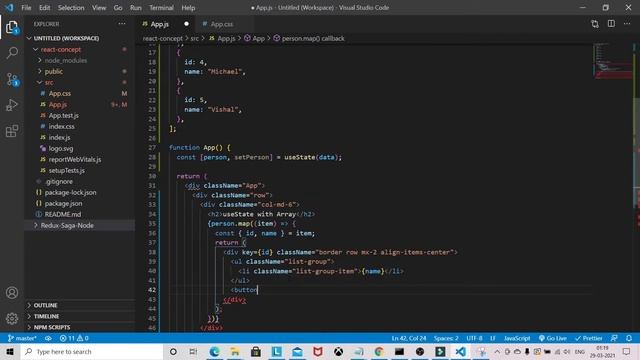Open the Help menu
The image size is (640, 360).
coord(188,8)
